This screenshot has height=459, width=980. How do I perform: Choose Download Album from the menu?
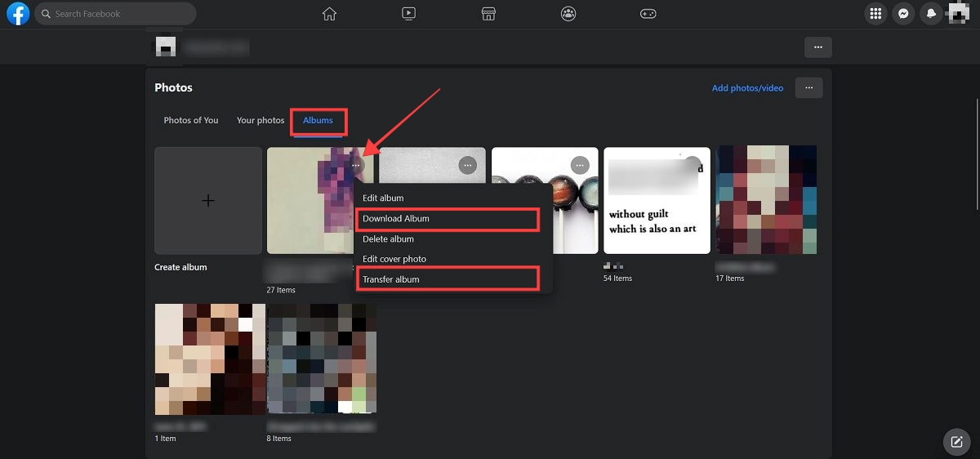pos(454,219)
